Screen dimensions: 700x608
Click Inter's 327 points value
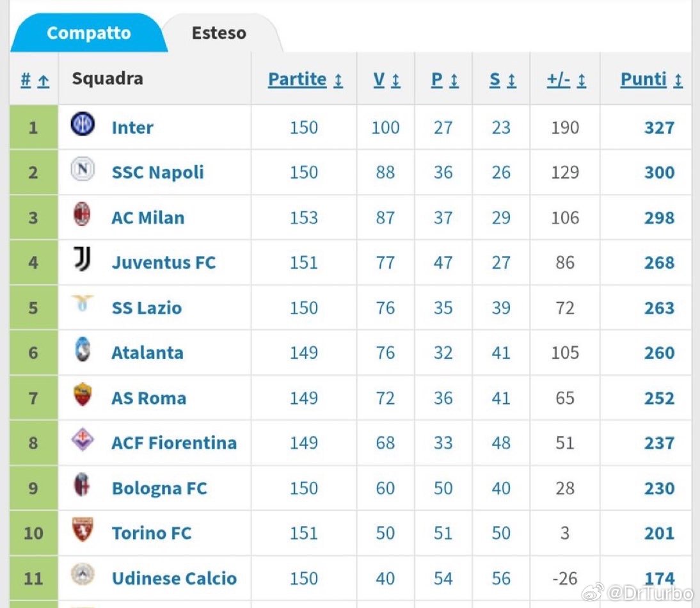(x=659, y=127)
